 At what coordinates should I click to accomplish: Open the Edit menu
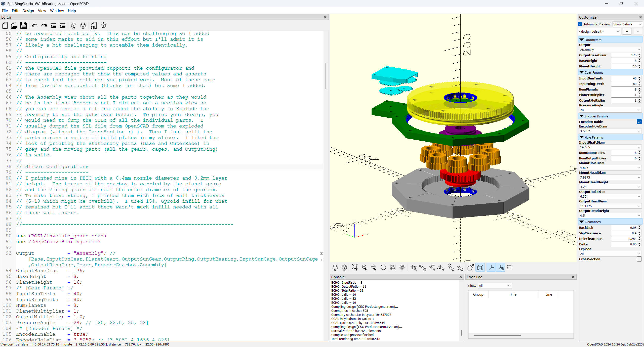(15, 11)
